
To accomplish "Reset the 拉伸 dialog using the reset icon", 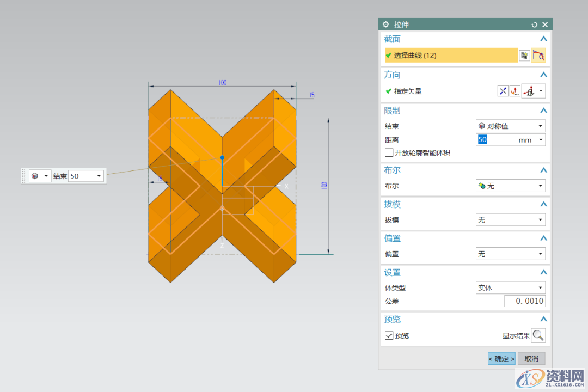I will [x=534, y=24].
